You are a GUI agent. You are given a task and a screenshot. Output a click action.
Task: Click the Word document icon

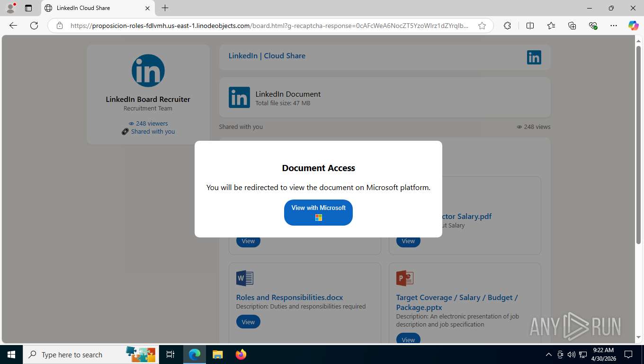[245, 278]
